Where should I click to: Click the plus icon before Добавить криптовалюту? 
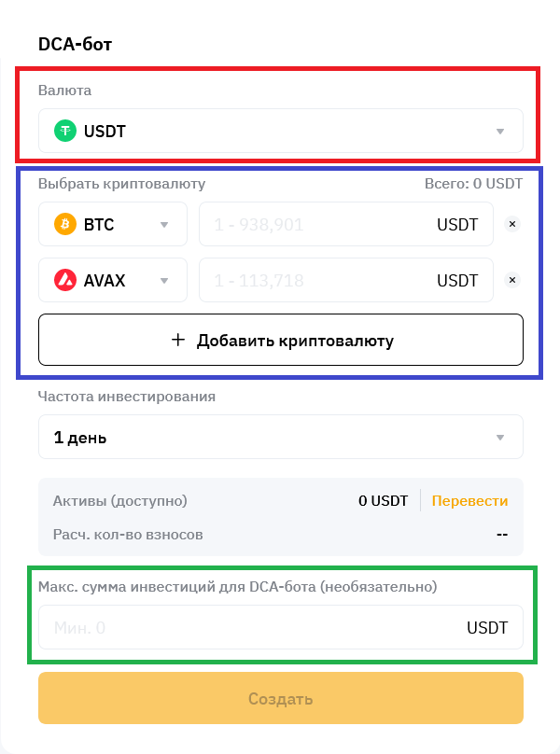click(179, 341)
